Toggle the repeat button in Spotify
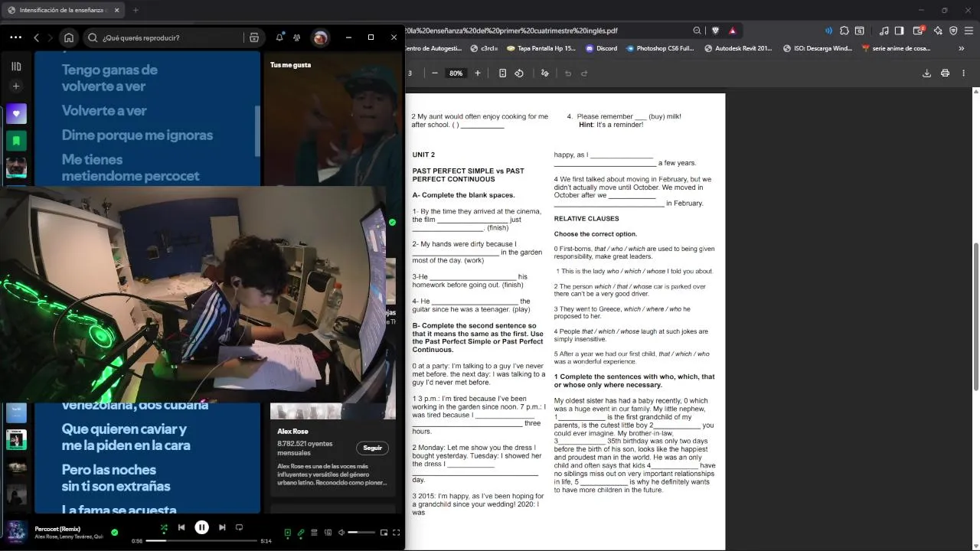Viewport: 980px width, 551px height. [x=239, y=527]
